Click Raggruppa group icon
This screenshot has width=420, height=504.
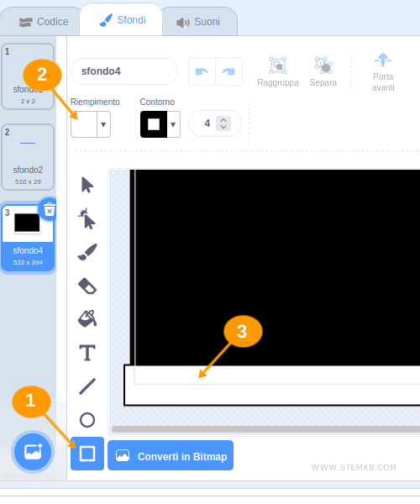pos(278,66)
